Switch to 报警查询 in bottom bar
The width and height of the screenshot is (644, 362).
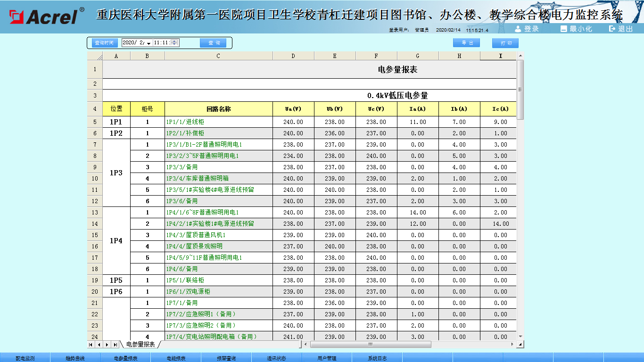[226, 358]
